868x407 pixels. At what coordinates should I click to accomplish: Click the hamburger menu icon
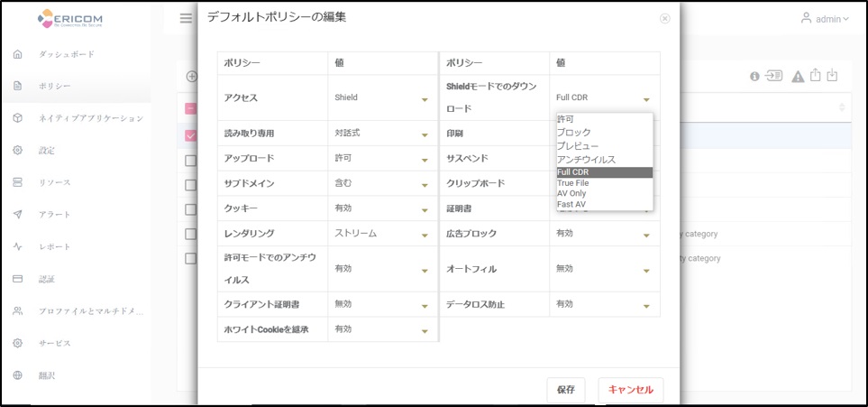tap(186, 18)
